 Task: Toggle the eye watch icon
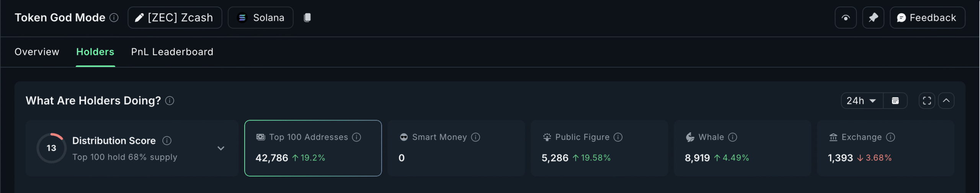pos(846,18)
